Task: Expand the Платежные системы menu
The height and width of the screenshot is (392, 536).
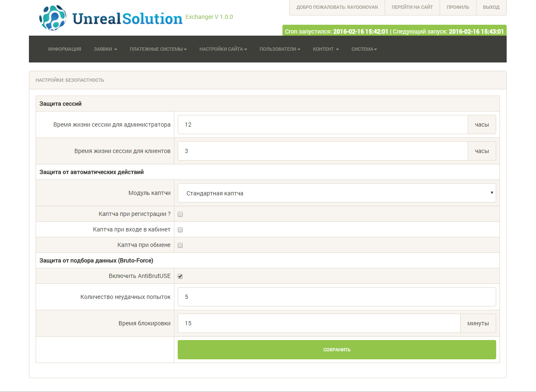Action: pos(158,49)
